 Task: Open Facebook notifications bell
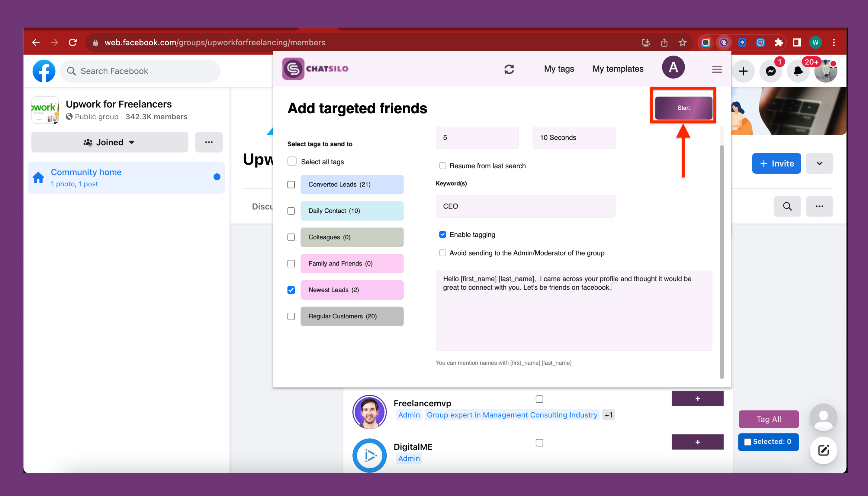[x=798, y=71]
